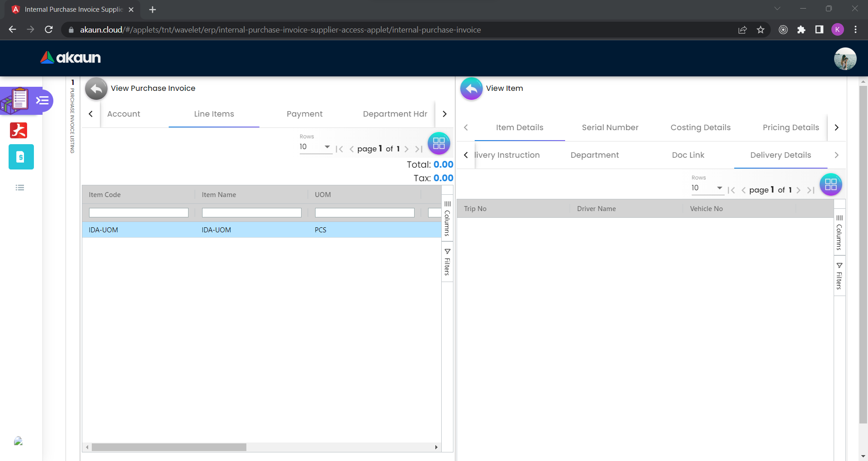Click the Item Code filter input field

pyautogui.click(x=138, y=212)
